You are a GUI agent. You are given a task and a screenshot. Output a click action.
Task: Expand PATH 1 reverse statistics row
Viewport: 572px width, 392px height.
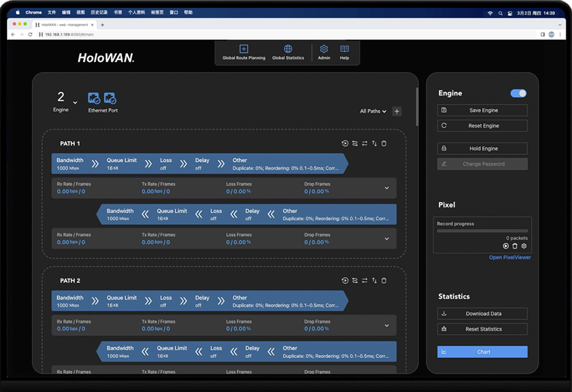[x=386, y=238]
